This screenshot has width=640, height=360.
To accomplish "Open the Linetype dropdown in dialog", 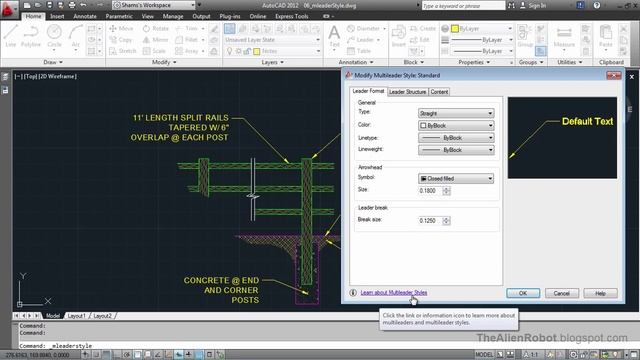I will coord(456,138).
